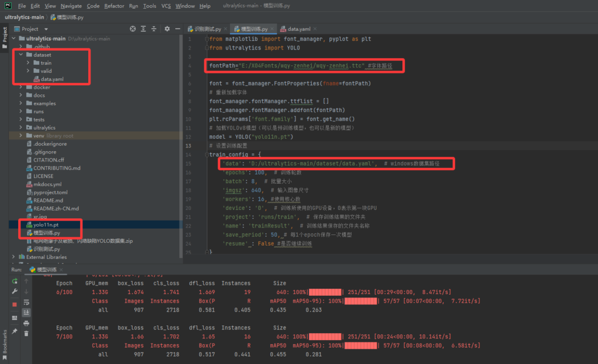Rerun the training script with green rerun icon

tap(15, 281)
